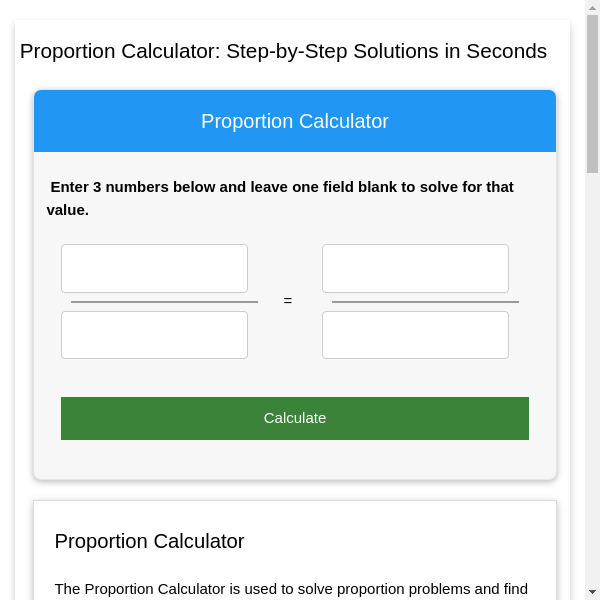Focus the right numerator input field
600x600 pixels.
415,268
